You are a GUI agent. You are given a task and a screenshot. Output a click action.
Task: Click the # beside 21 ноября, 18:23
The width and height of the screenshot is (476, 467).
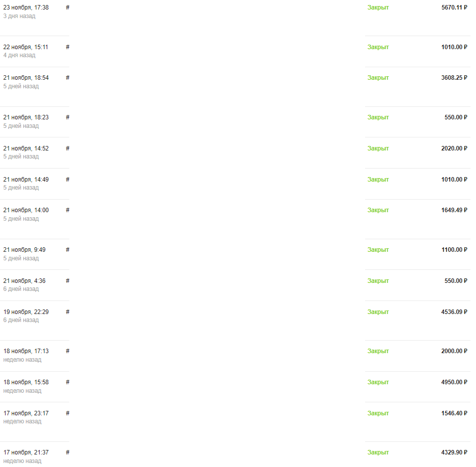click(x=68, y=117)
